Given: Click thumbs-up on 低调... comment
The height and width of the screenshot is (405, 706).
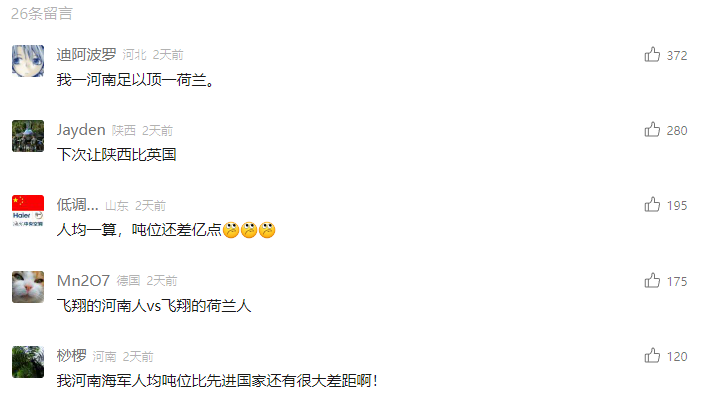Looking at the screenshot, I should tap(652, 205).
